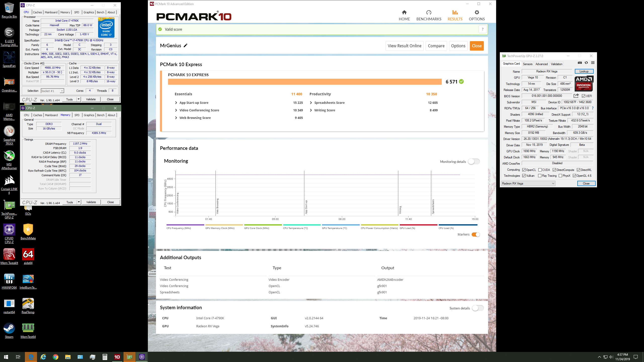644x362 pixels.
Task: Expand Spreadsheets Score details
Action: tap(311, 103)
